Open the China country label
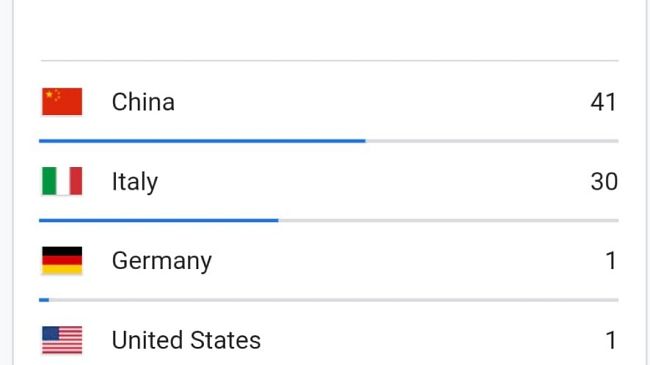Image resolution: width=650 pixels, height=365 pixels. (143, 102)
